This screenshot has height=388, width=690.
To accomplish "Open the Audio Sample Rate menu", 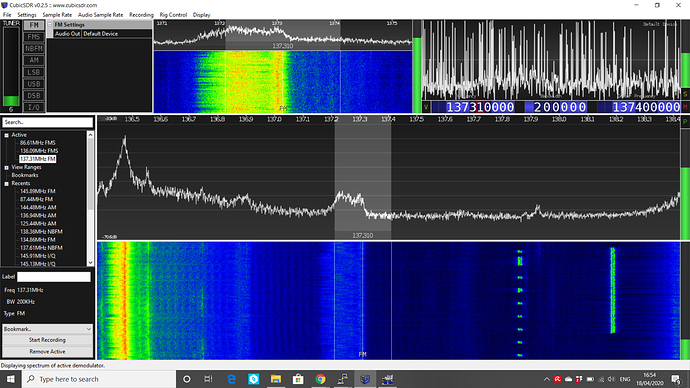I will pos(100,15).
